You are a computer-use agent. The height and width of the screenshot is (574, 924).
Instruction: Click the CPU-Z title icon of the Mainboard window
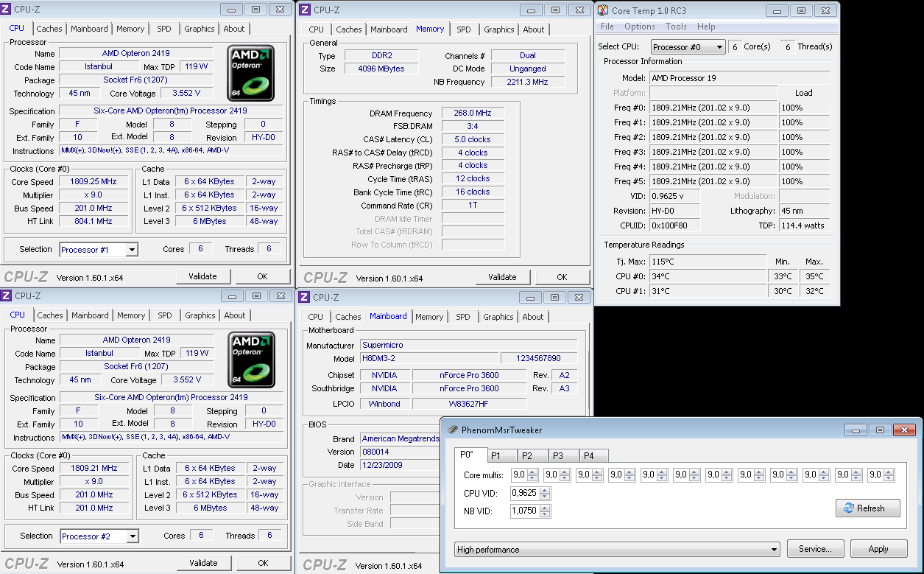click(305, 297)
